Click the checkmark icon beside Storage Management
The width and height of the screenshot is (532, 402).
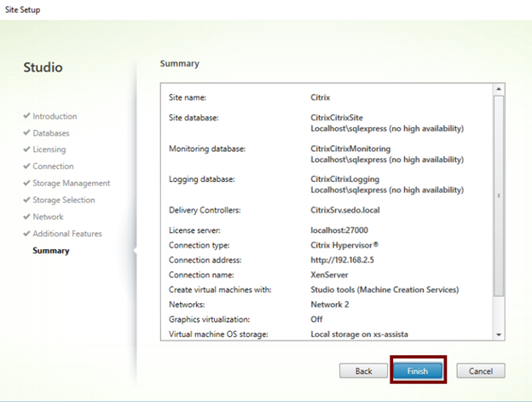(26, 183)
